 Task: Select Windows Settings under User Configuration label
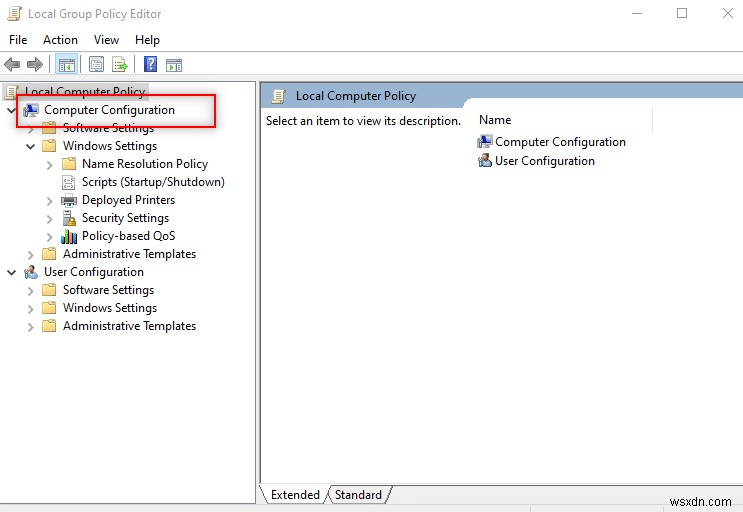(110, 308)
